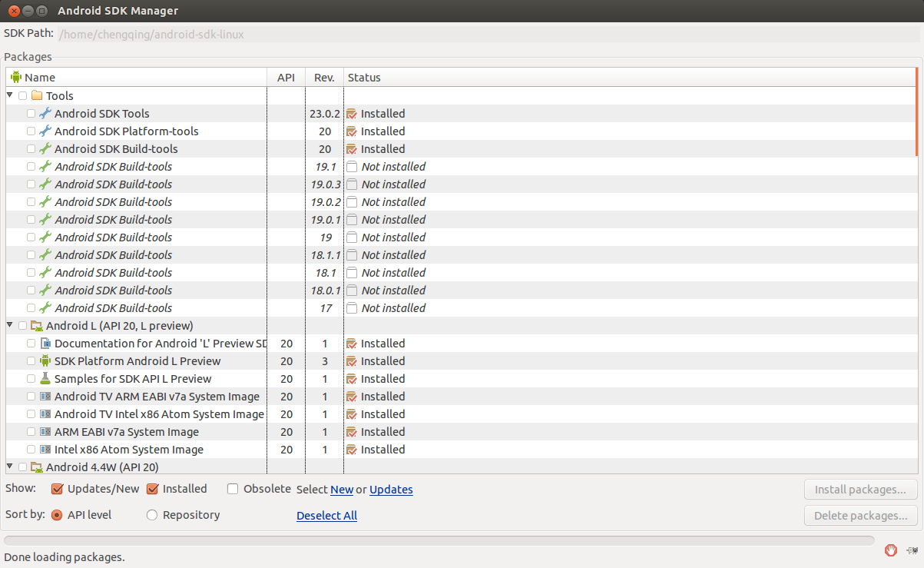Click the Deselect All link
The height and width of the screenshot is (568, 924).
(x=326, y=516)
